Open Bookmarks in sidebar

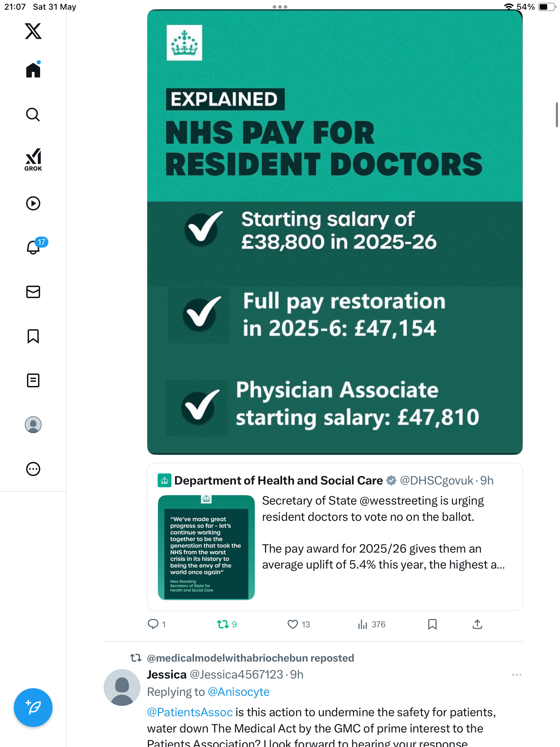[33, 336]
